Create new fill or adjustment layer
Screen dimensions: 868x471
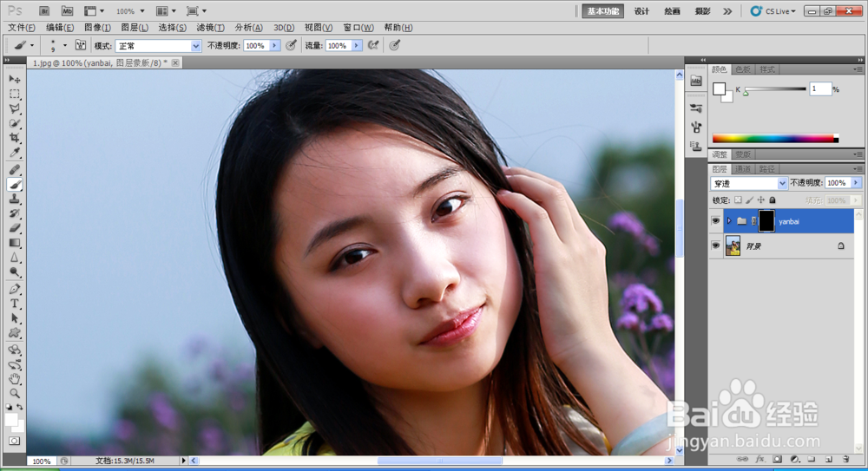pos(794,460)
